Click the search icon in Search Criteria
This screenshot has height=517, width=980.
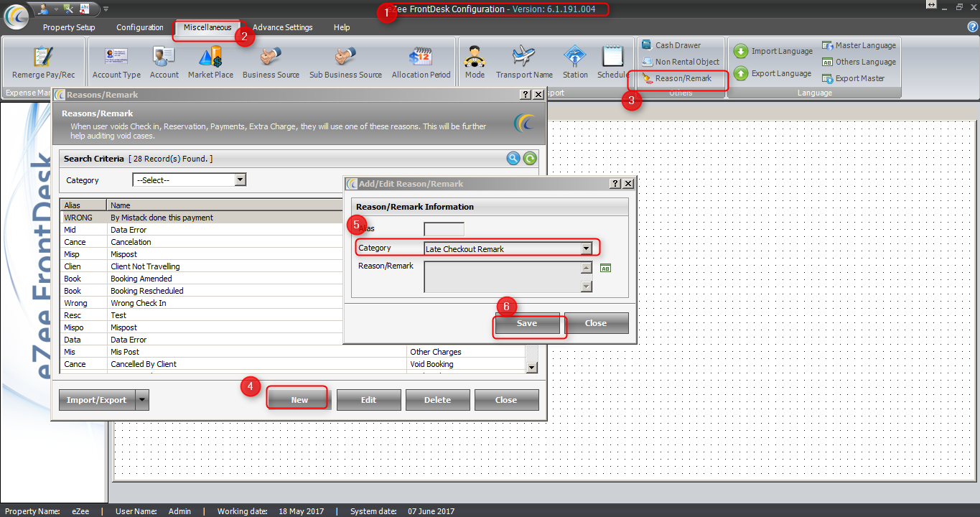pyautogui.click(x=513, y=159)
